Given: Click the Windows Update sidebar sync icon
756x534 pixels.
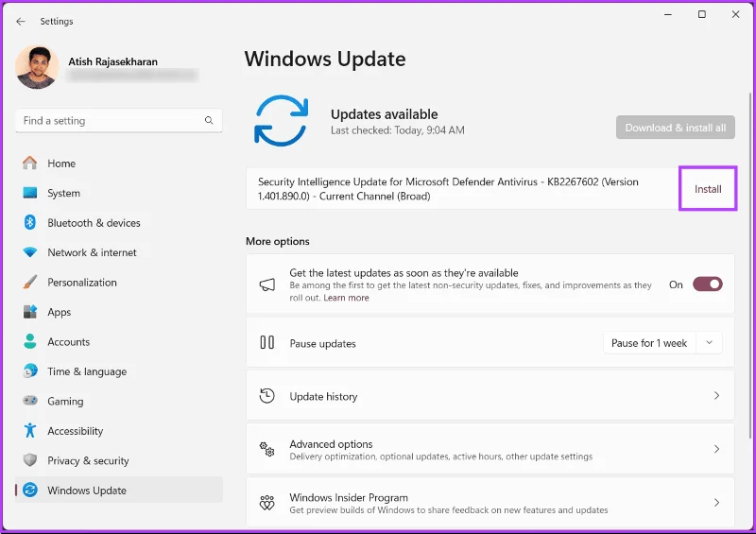Looking at the screenshot, I should tap(30, 491).
